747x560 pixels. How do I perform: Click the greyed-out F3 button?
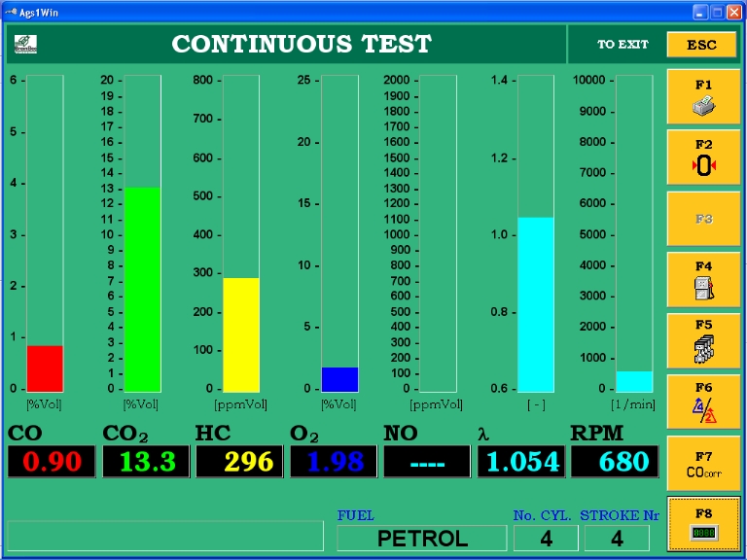(703, 219)
